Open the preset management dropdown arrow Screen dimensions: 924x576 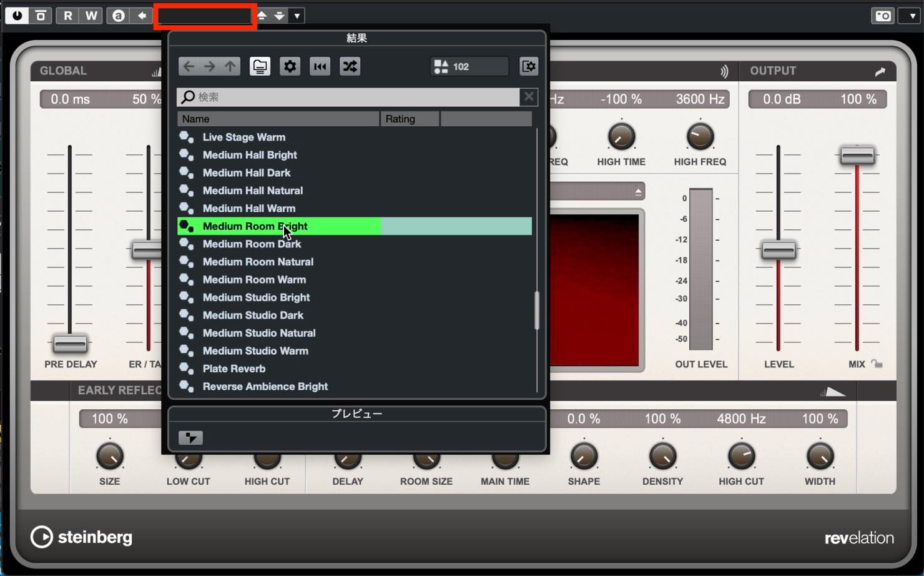click(297, 16)
